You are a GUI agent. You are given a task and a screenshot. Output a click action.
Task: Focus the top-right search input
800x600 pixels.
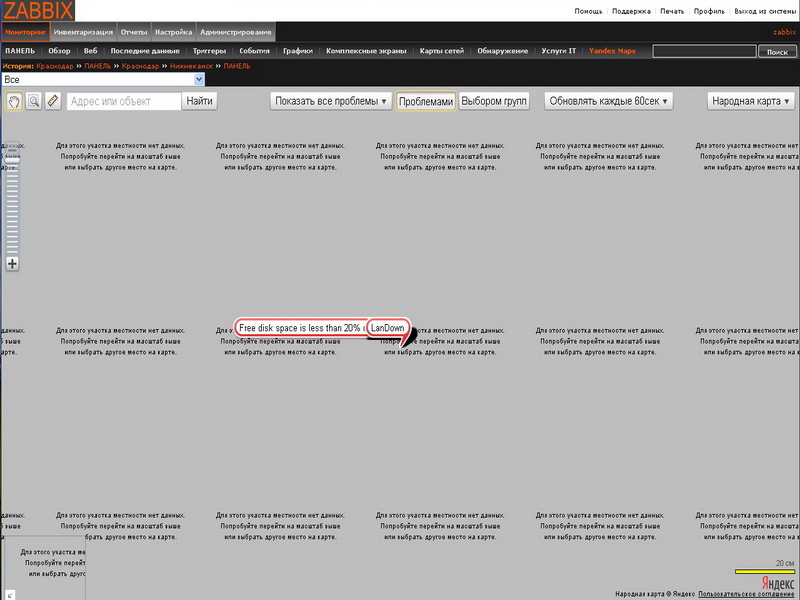pos(704,52)
